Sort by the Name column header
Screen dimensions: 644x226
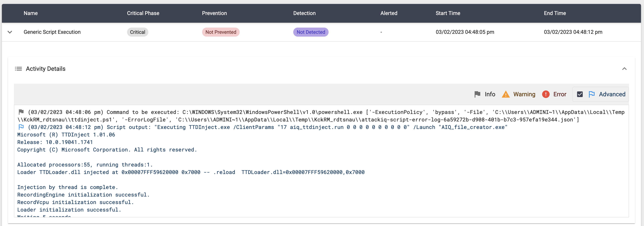pyautogui.click(x=30, y=13)
